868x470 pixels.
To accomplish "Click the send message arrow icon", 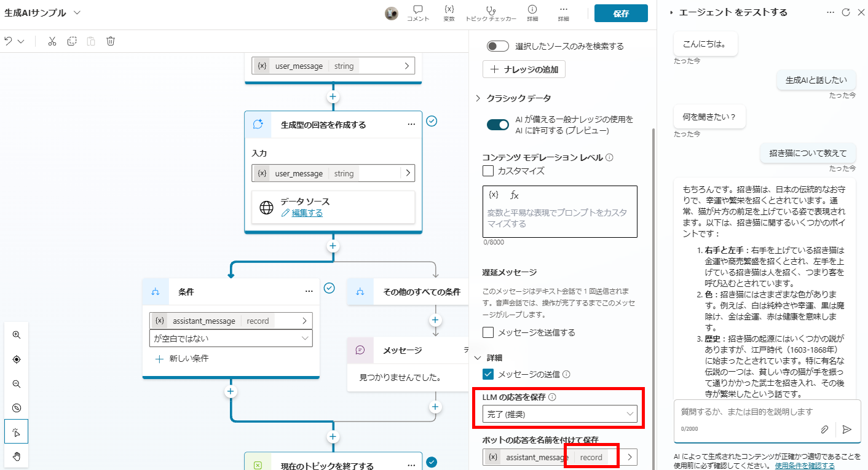I will pyautogui.click(x=847, y=429).
